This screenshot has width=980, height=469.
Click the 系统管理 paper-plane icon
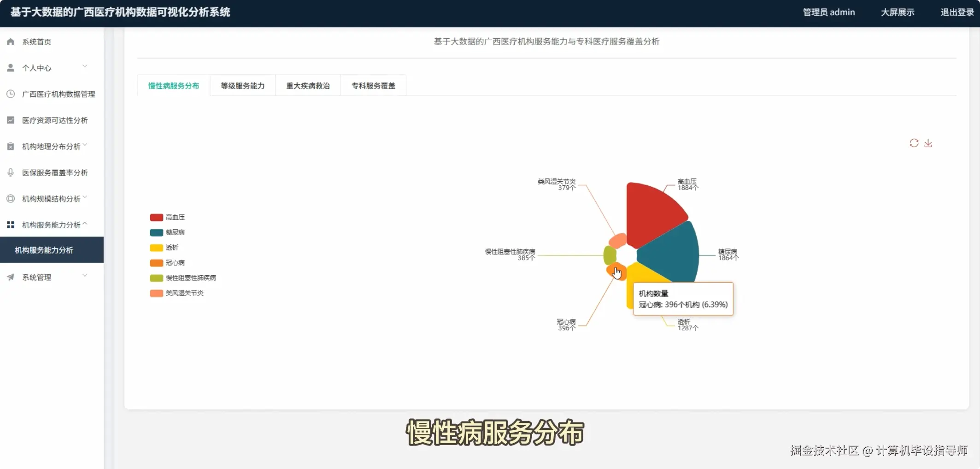click(x=10, y=277)
